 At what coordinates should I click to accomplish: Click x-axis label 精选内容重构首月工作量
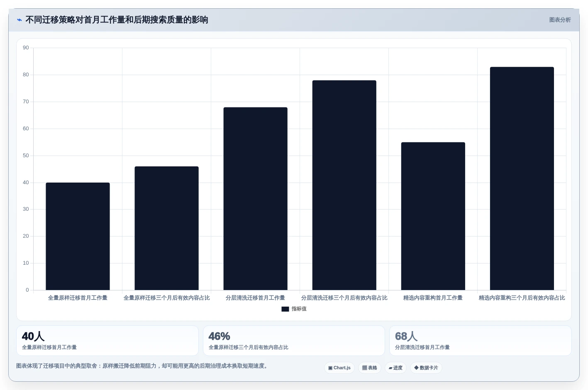click(433, 298)
